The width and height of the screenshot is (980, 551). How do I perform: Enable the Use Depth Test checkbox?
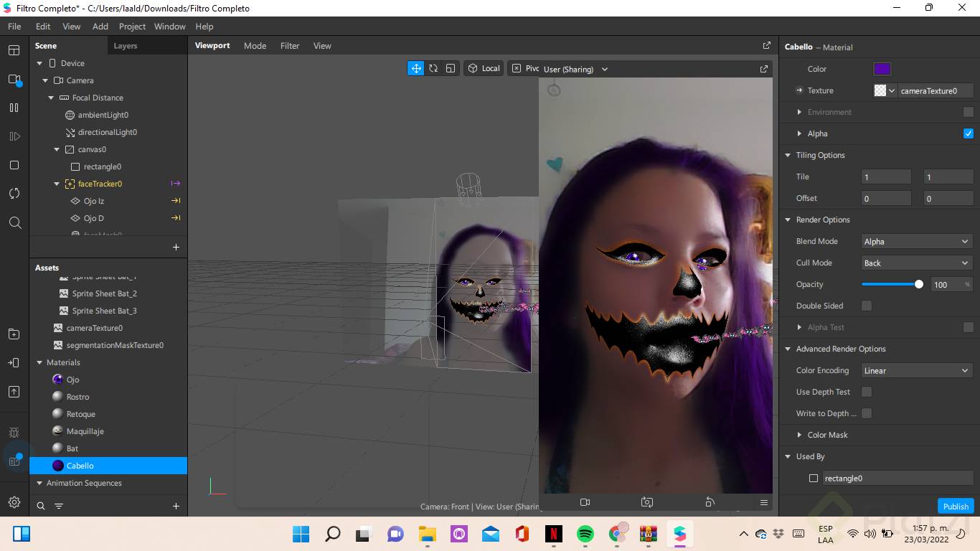(x=867, y=392)
